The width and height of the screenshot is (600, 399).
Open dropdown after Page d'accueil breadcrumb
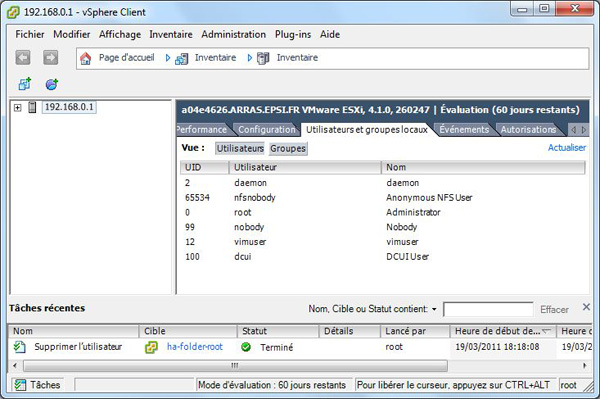pos(168,58)
